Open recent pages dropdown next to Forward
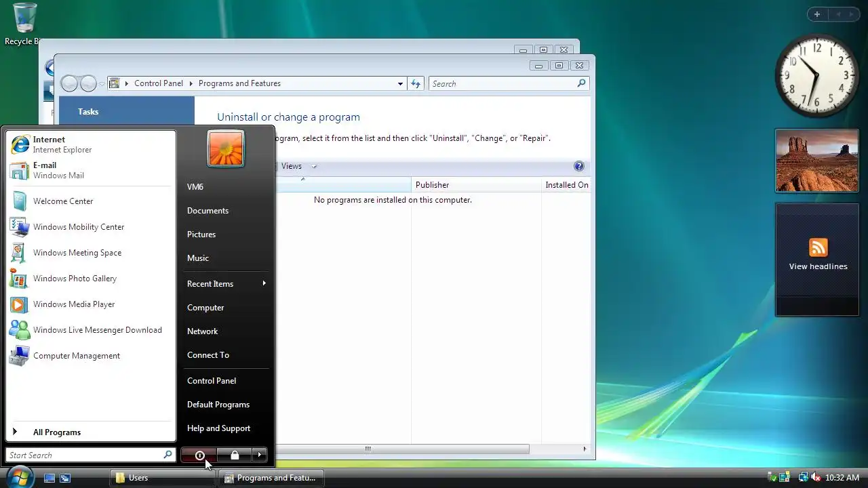 tap(102, 84)
